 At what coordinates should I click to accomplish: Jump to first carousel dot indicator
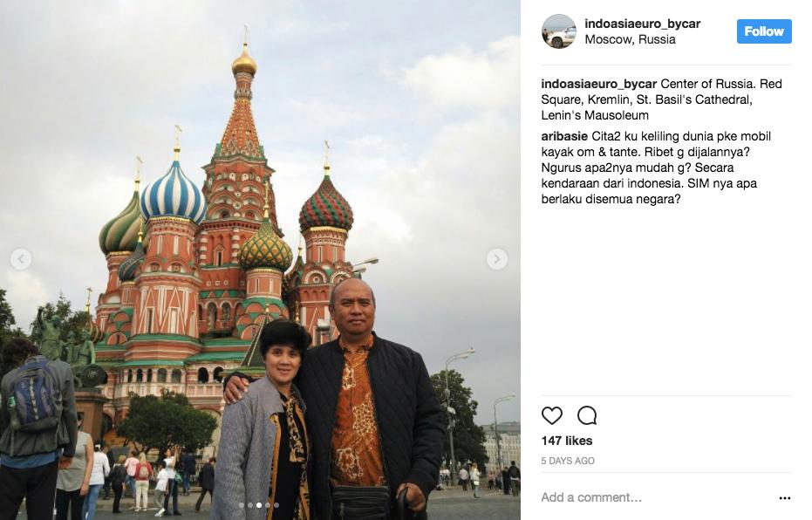pos(242,505)
